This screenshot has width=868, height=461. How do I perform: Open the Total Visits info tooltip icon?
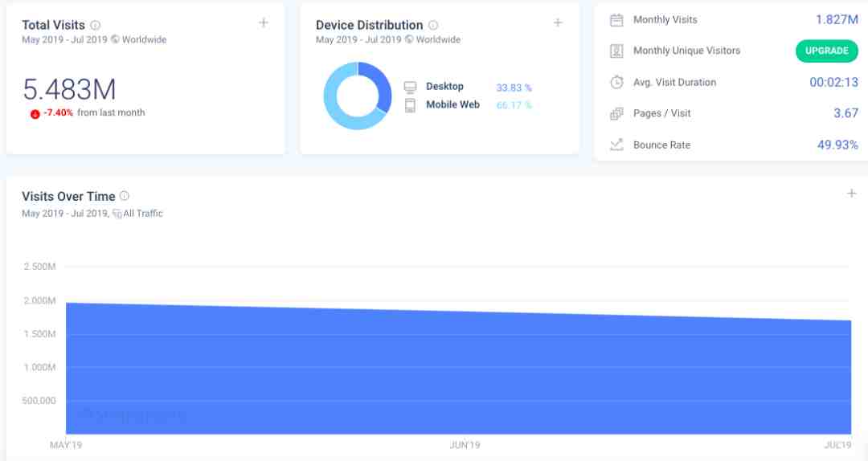pos(95,25)
